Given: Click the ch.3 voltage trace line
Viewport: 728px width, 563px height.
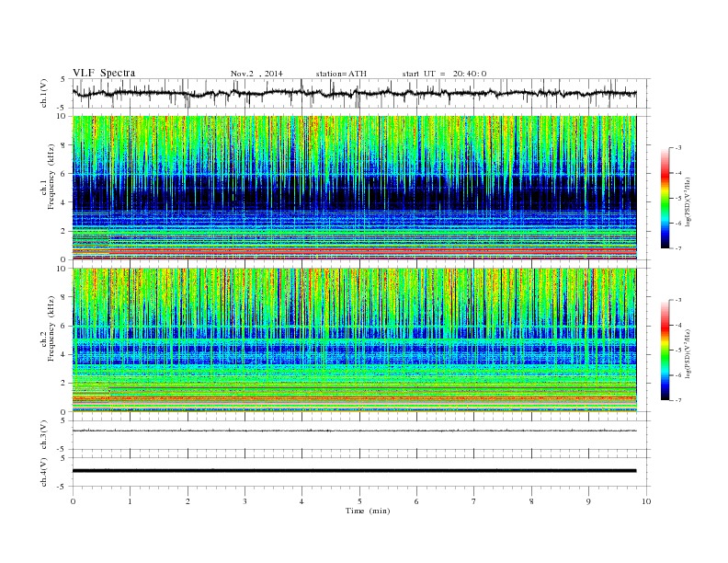Looking at the screenshot, I should tap(354, 431).
